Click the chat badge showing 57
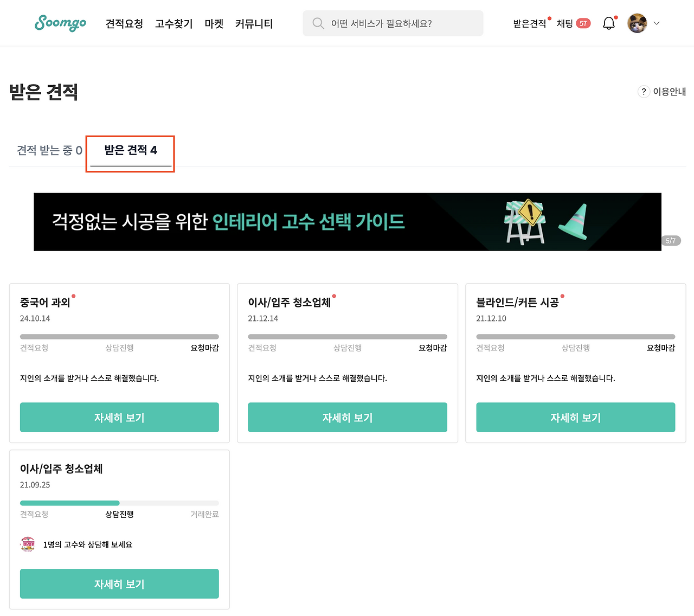Viewport: 694px width, 616px height. (x=583, y=23)
